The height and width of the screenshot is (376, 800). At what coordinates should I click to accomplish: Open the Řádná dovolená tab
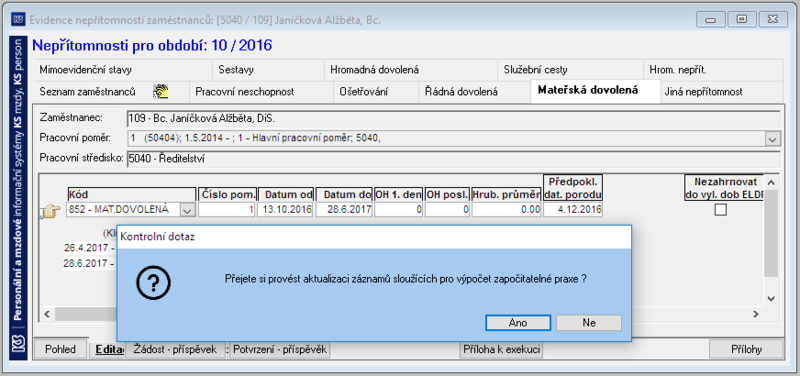461,92
